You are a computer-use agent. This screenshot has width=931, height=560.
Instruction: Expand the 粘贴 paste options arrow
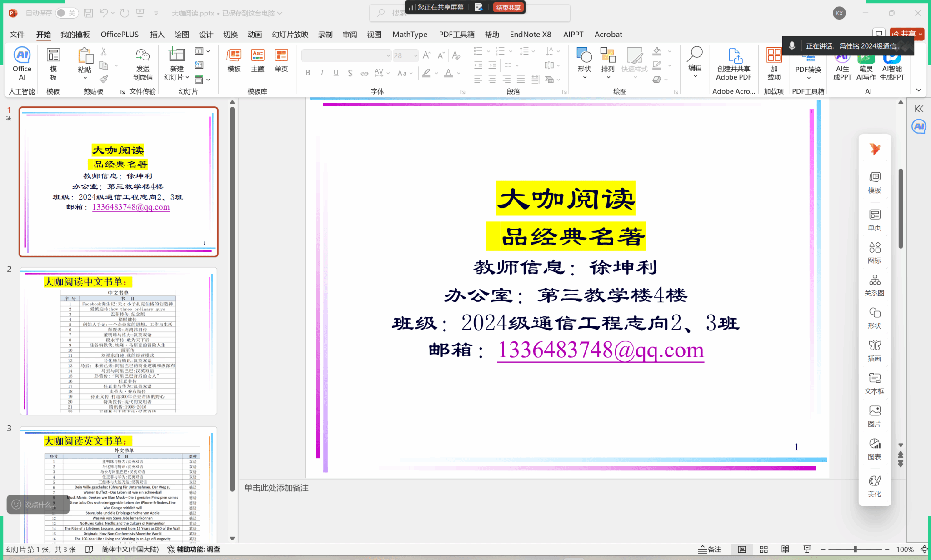85,78
